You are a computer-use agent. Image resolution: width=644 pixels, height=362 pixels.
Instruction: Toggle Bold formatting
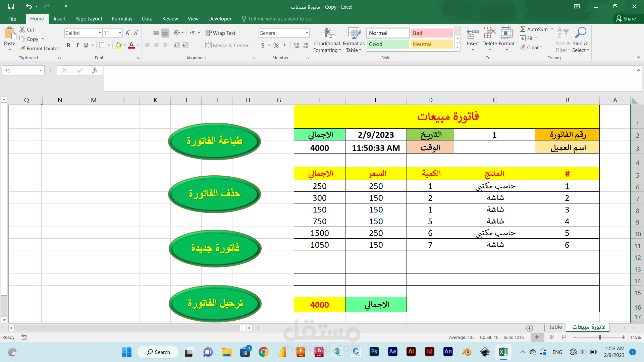pos(68,45)
